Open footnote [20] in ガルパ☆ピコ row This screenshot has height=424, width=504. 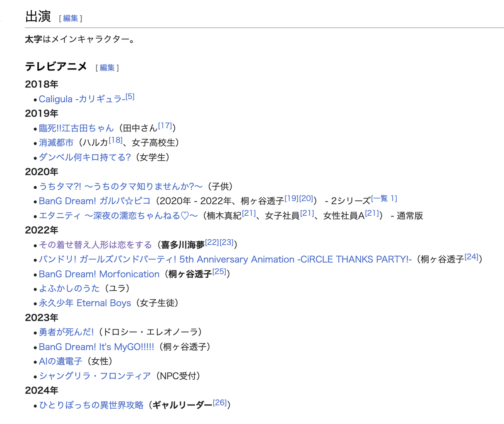[x=306, y=198]
